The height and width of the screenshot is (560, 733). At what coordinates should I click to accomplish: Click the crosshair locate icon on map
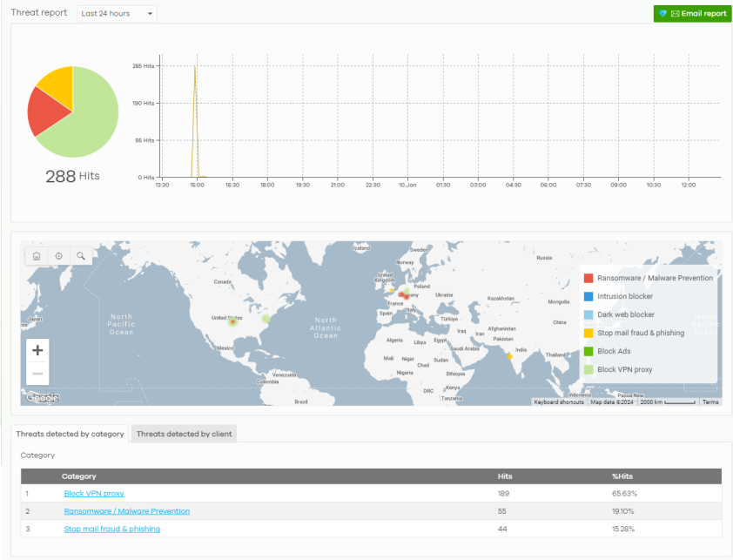[58, 256]
